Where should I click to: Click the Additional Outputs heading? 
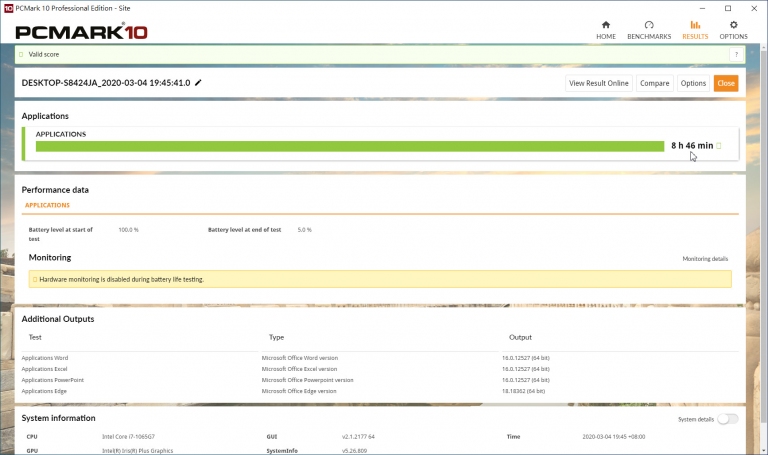coord(58,319)
